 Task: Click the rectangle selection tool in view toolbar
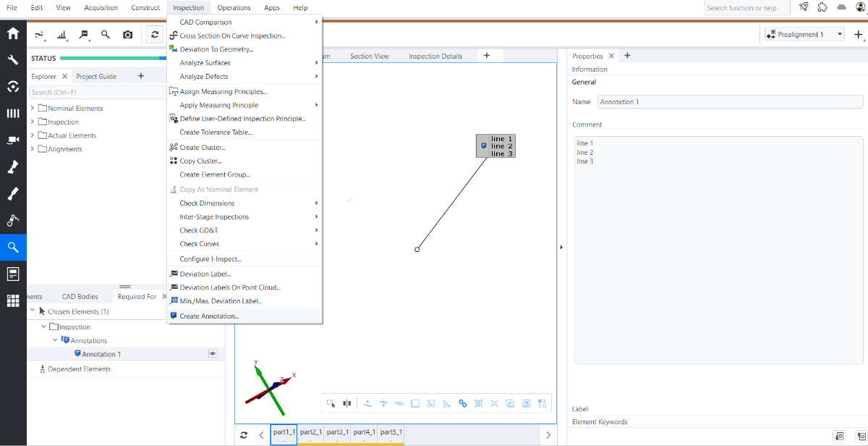(x=331, y=403)
